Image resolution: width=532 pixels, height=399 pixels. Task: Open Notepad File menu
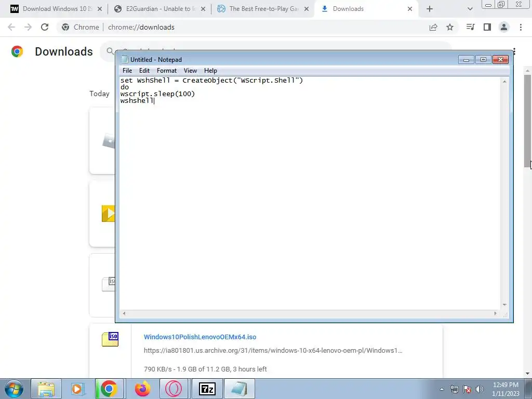click(127, 71)
